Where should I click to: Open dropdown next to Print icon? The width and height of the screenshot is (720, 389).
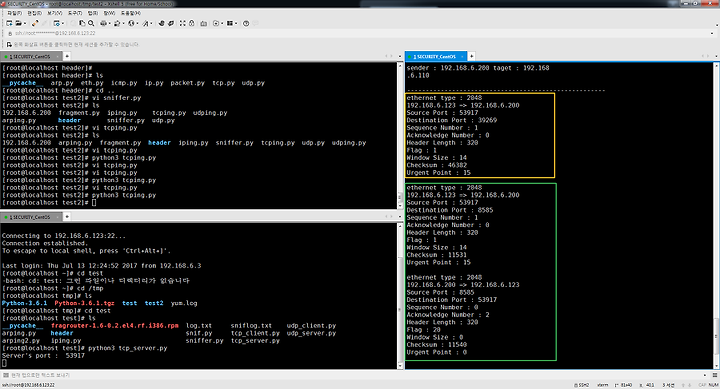[x=110, y=23]
